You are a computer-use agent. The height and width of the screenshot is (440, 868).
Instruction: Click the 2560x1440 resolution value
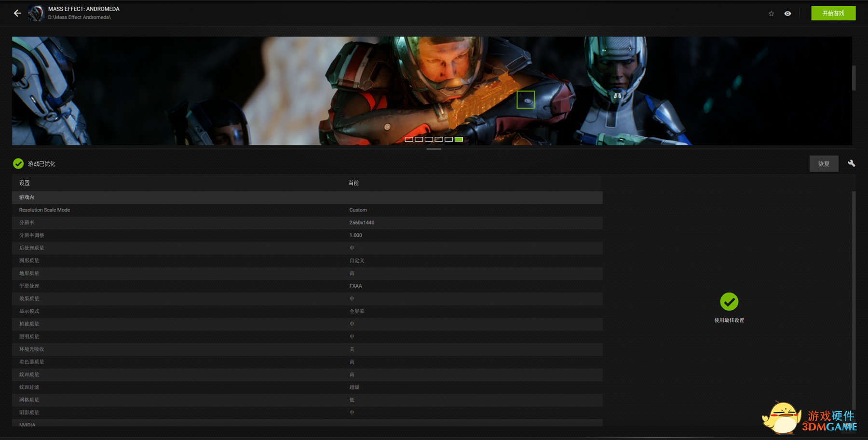click(362, 223)
